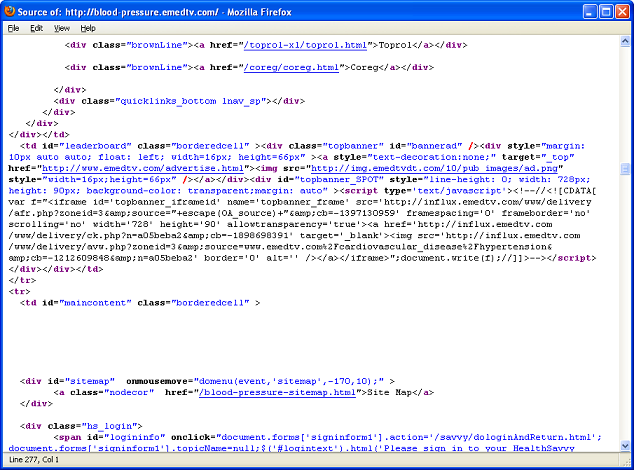Click the resize grip in status bar corner
Viewport: 634px width, 470px height.
[626, 462]
